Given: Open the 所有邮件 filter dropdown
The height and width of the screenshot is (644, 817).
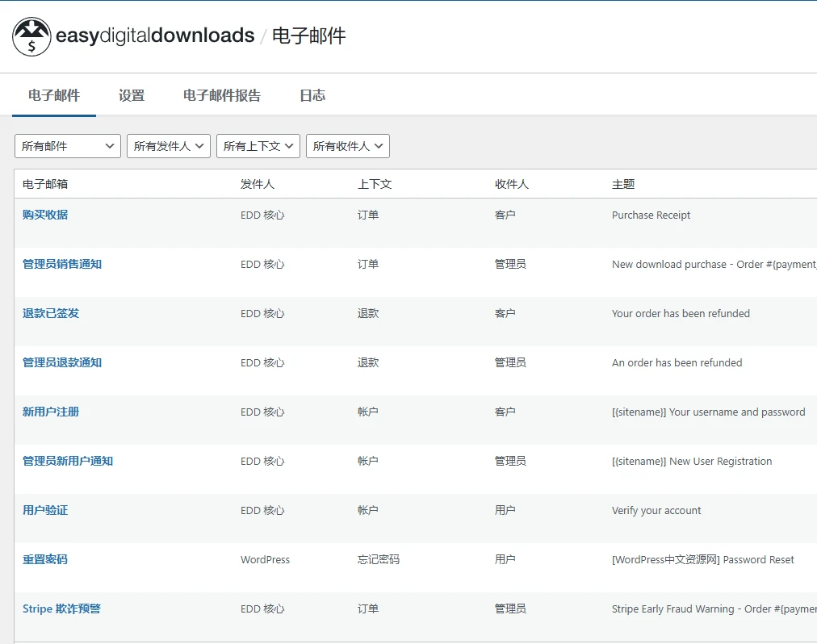Looking at the screenshot, I should 67,146.
